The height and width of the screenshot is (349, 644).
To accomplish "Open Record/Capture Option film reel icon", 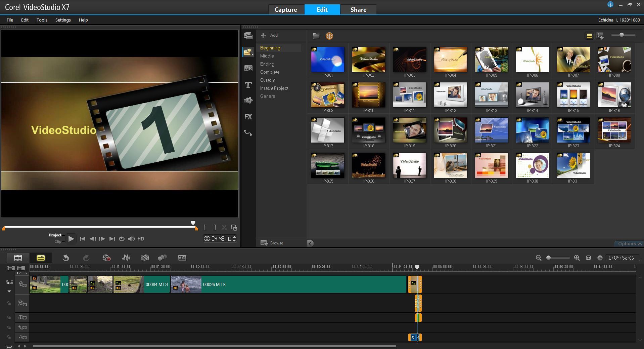I will pos(106,258).
